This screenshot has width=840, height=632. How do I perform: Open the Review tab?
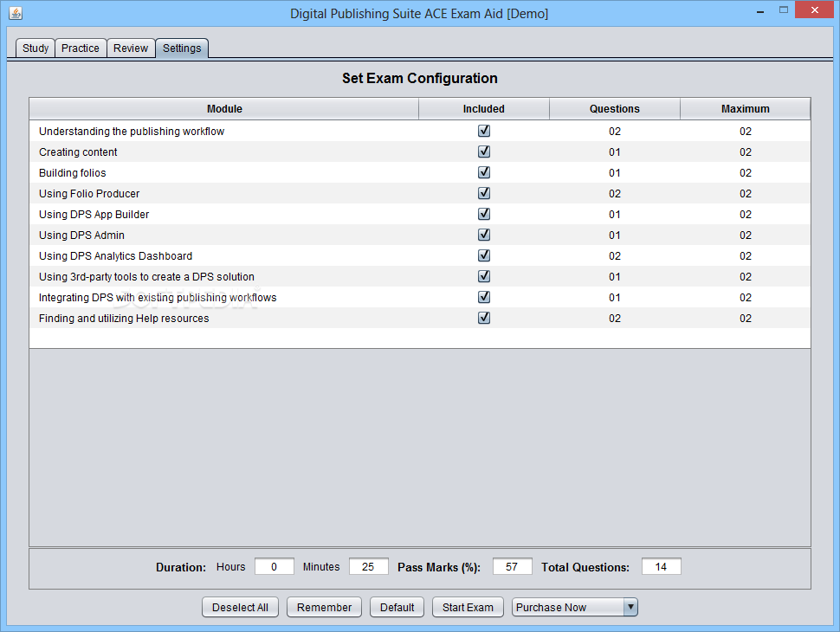point(131,48)
